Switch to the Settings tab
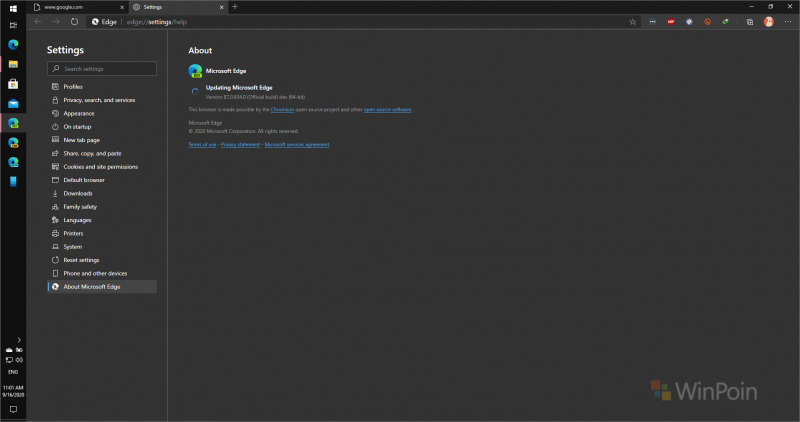 click(x=178, y=7)
